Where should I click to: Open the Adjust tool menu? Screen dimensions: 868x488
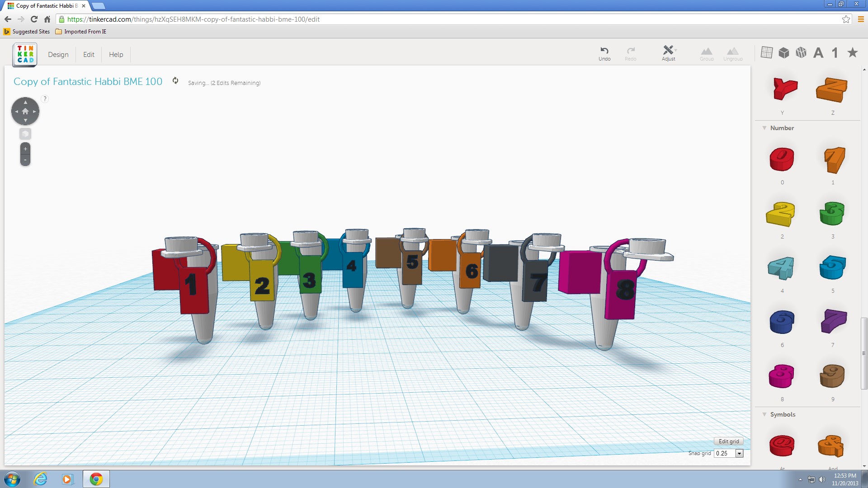point(669,53)
